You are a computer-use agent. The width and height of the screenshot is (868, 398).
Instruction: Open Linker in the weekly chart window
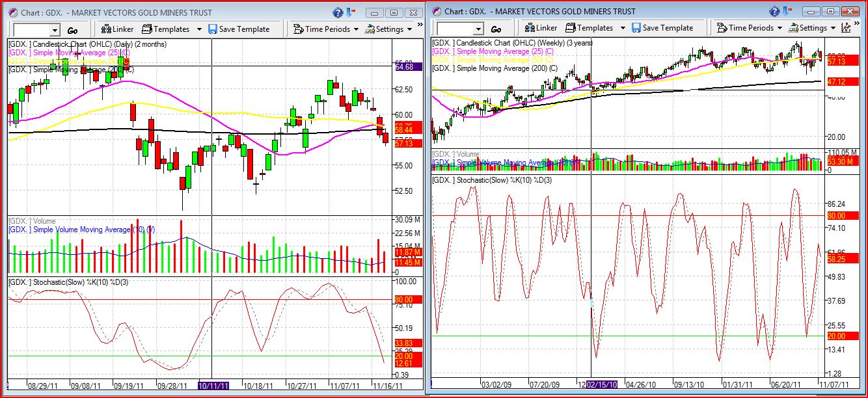click(x=541, y=28)
